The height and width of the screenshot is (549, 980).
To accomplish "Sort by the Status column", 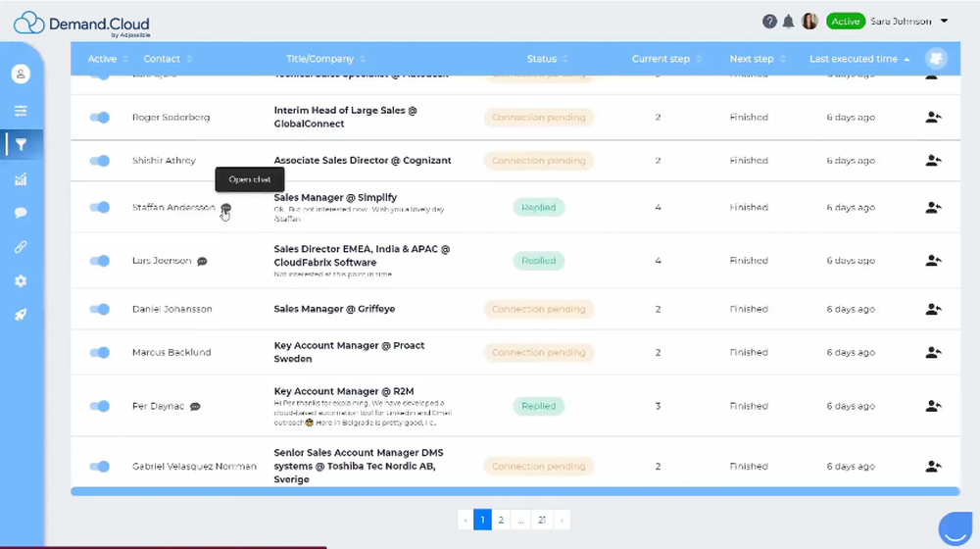I will point(548,59).
